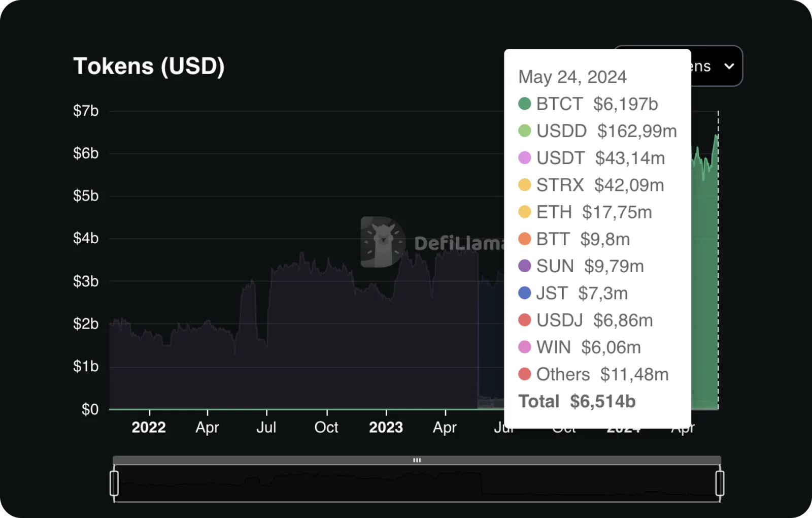812x518 pixels.
Task: Click the $7b y-axis label
Action: 86,111
